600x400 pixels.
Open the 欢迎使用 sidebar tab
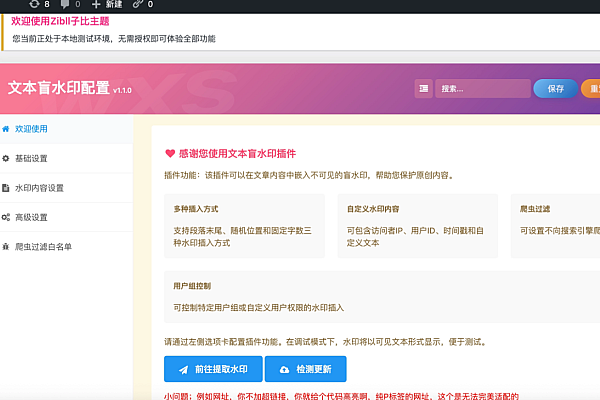[x=66, y=129]
